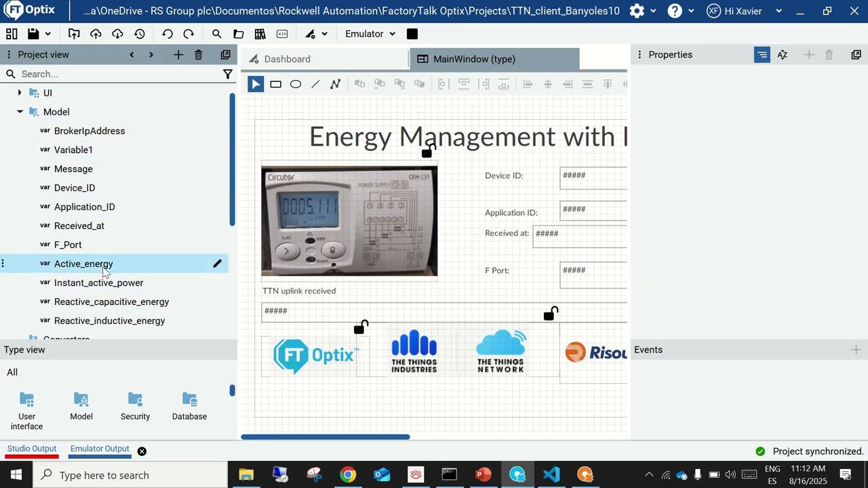Select the Ellipse drawing tool
Viewport: 868px width, 488px height.
(x=296, y=84)
